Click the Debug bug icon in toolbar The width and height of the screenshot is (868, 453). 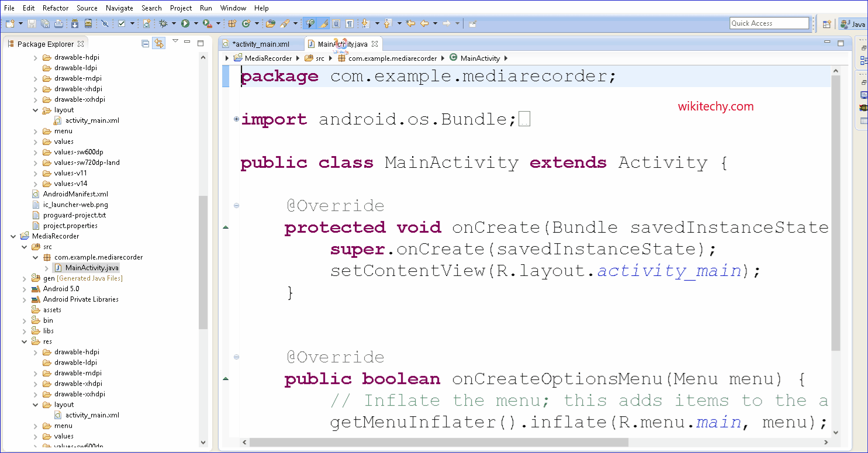[x=163, y=23]
